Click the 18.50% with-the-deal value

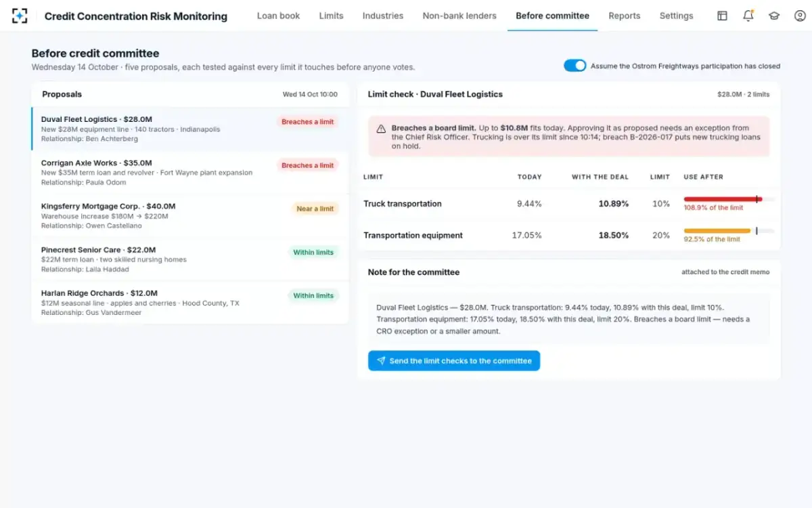(613, 236)
